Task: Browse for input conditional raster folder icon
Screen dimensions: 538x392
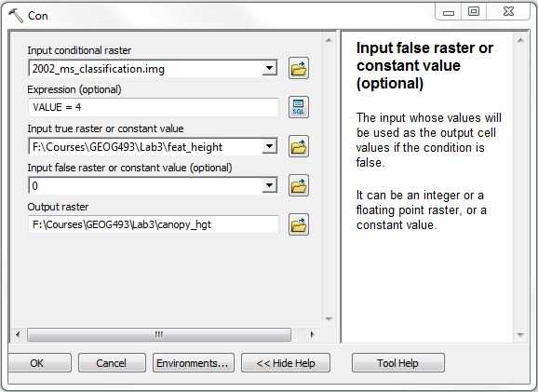Action: [299, 68]
